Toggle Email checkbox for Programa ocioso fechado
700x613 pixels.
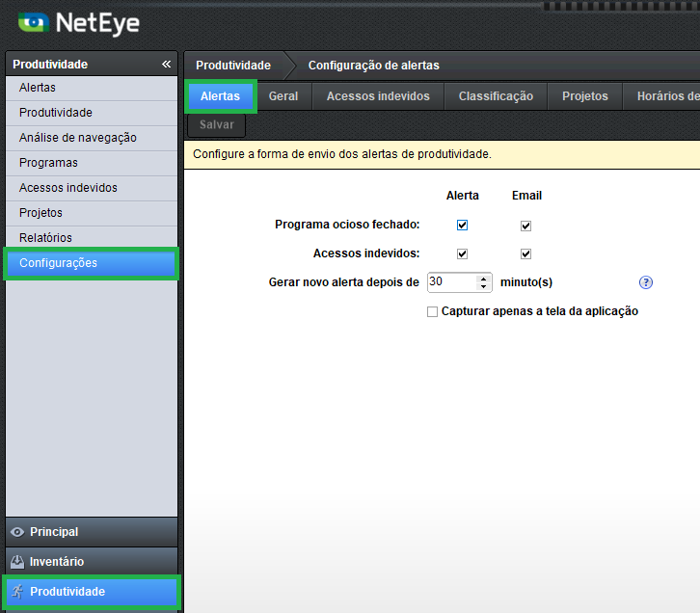[x=525, y=226]
